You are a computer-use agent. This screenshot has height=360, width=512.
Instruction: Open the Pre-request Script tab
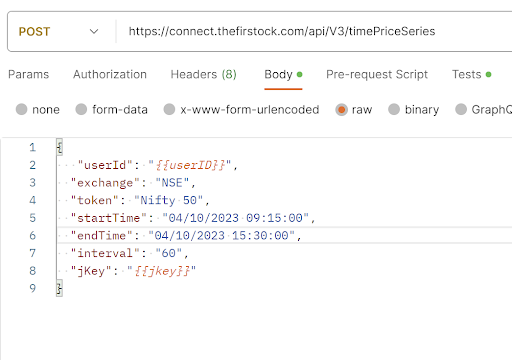tap(377, 74)
